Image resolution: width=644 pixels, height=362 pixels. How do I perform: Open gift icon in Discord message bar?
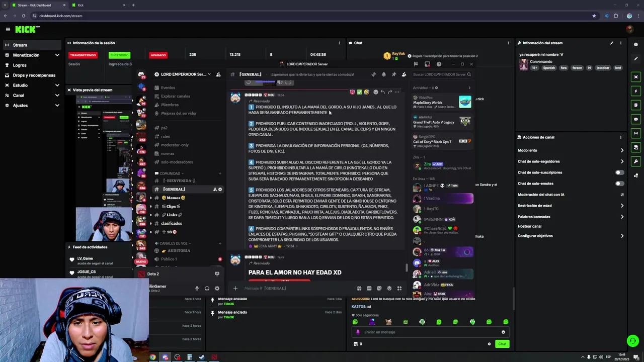coord(359,288)
